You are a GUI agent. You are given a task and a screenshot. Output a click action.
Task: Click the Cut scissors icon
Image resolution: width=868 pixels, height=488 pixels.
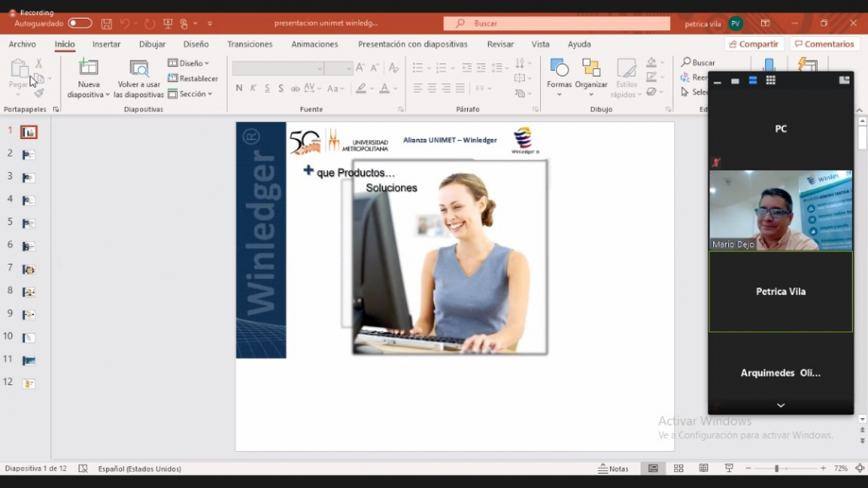coord(39,63)
